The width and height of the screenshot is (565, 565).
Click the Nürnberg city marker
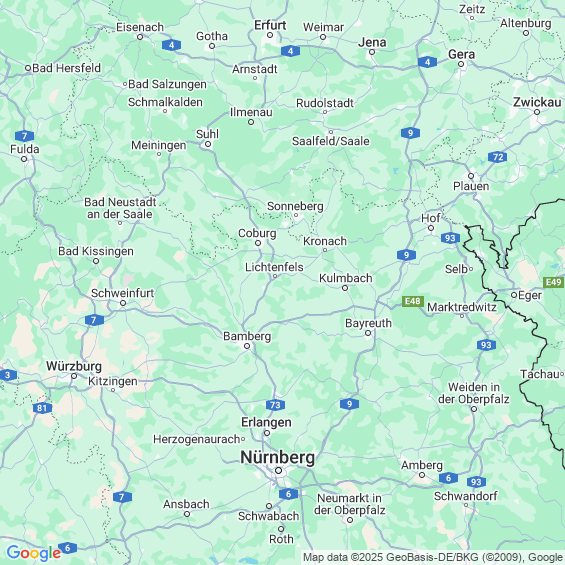(278, 471)
